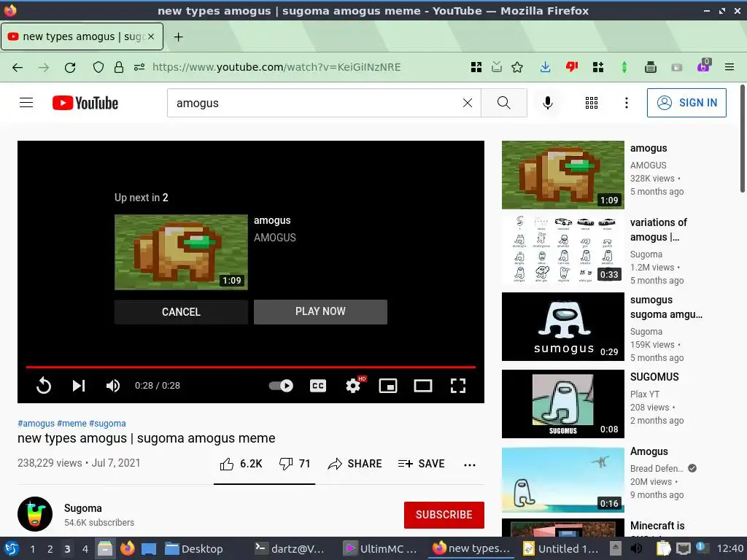Like the video with thumbs up
Viewport: 747px width, 560px height.
pos(241,464)
